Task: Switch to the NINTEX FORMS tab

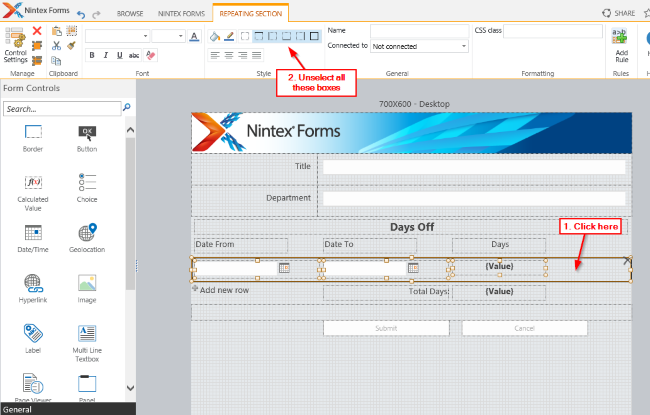Action: [x=181, y=14]
